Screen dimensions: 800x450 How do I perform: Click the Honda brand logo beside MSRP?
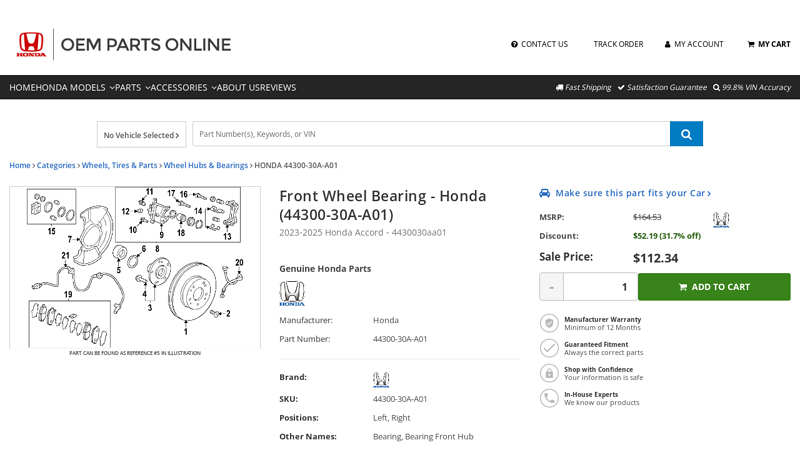(x=720, y=219)
